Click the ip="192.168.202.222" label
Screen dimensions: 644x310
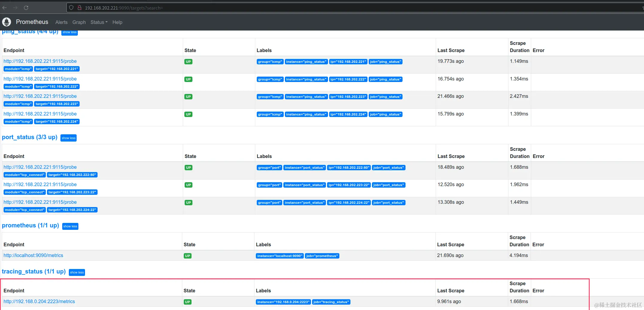coord(348,79)
